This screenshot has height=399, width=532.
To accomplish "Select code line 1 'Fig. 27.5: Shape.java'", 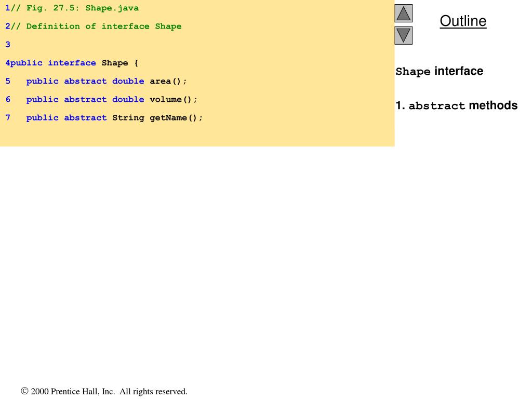I will (x=72, y=8).
